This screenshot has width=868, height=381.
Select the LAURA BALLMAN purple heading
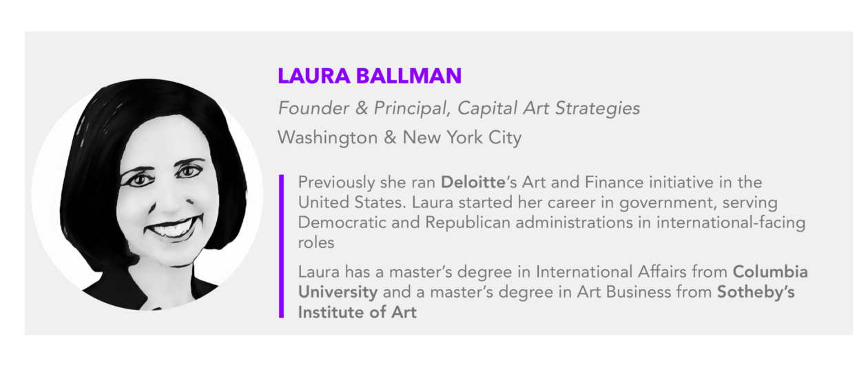point(369,76)
